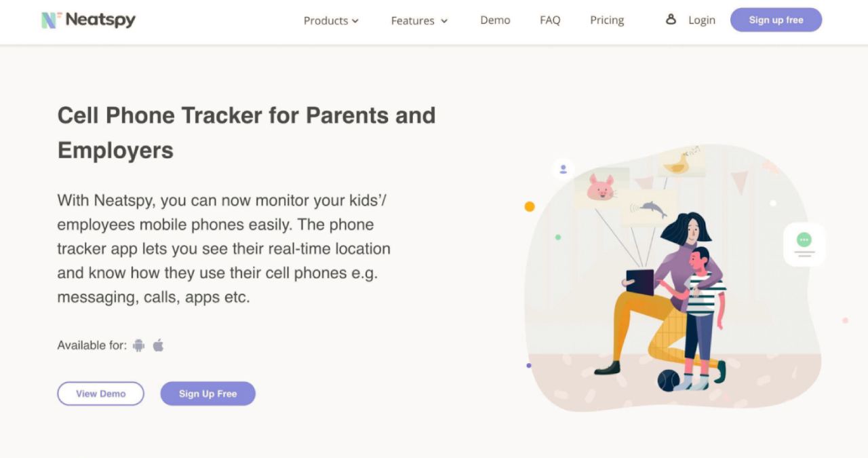Click the Neatspy logo in the header
The height and width of the screenshot is (458, 868).
click(x=88, y=20)
